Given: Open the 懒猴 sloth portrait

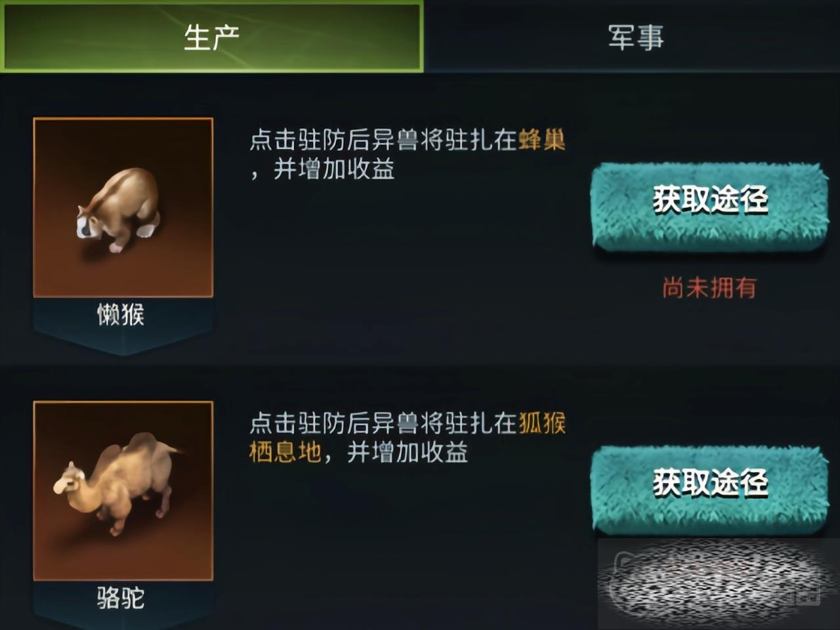Looking at the screenshot, I should [x=123, y=207].
